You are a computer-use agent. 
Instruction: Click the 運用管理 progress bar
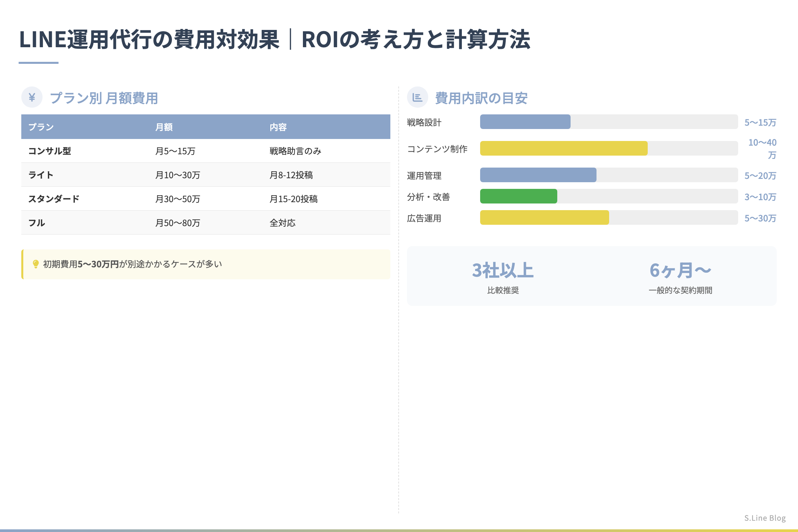(x=609, y=175)
